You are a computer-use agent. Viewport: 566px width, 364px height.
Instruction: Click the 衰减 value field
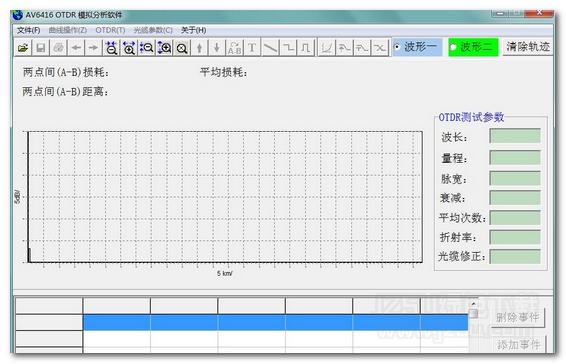tap(515, 198)
